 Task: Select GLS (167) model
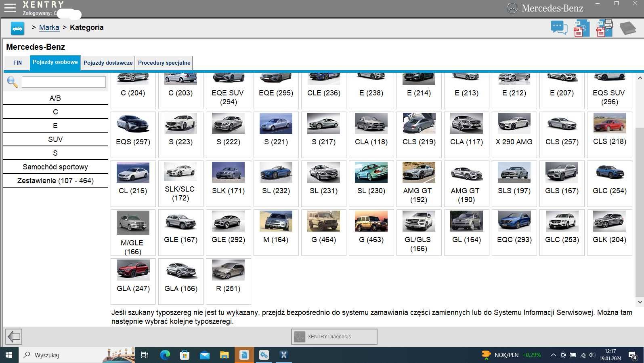click(562, 184)
